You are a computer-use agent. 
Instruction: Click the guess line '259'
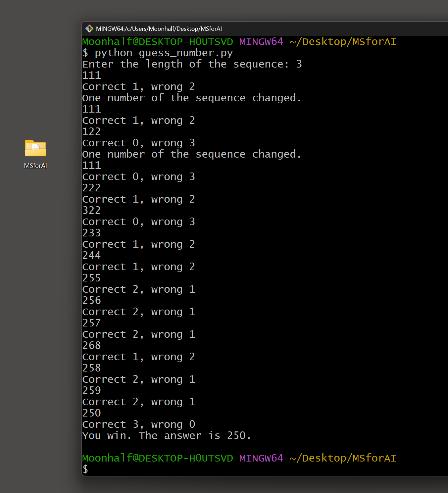[x=92, y=390]
